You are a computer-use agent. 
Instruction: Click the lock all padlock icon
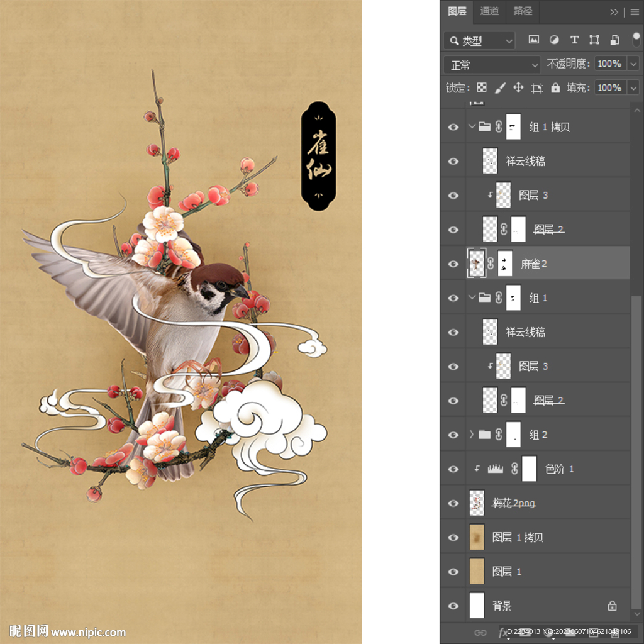pyautogui.click(x=555, y=88)
